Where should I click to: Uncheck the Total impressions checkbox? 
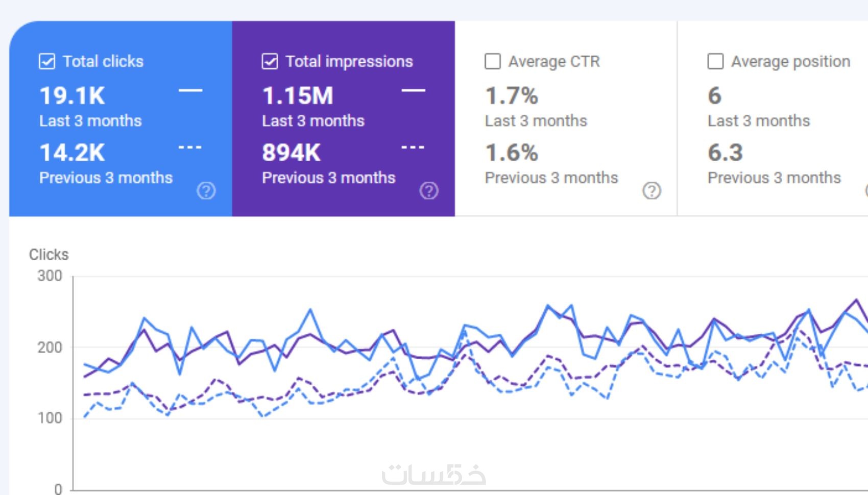[270, 62]
